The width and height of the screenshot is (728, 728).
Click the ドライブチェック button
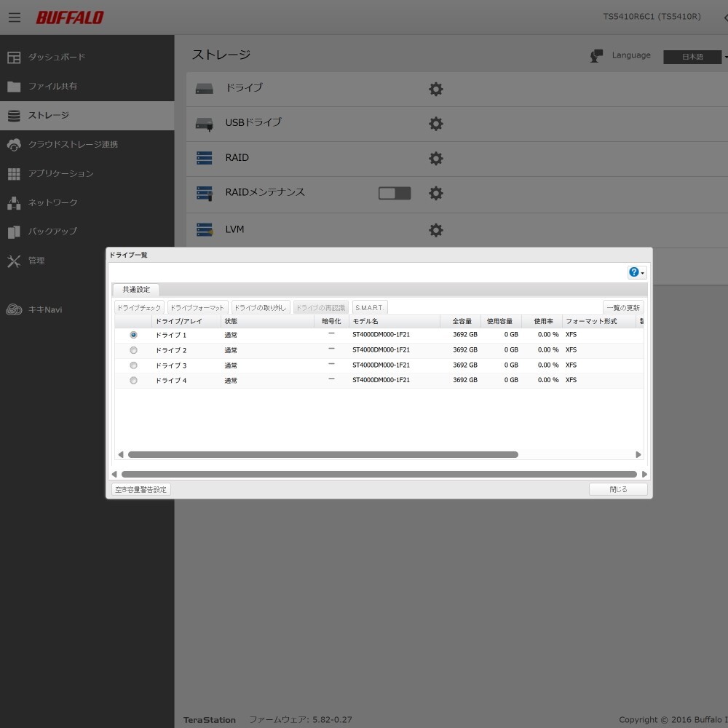pos(139,308)
